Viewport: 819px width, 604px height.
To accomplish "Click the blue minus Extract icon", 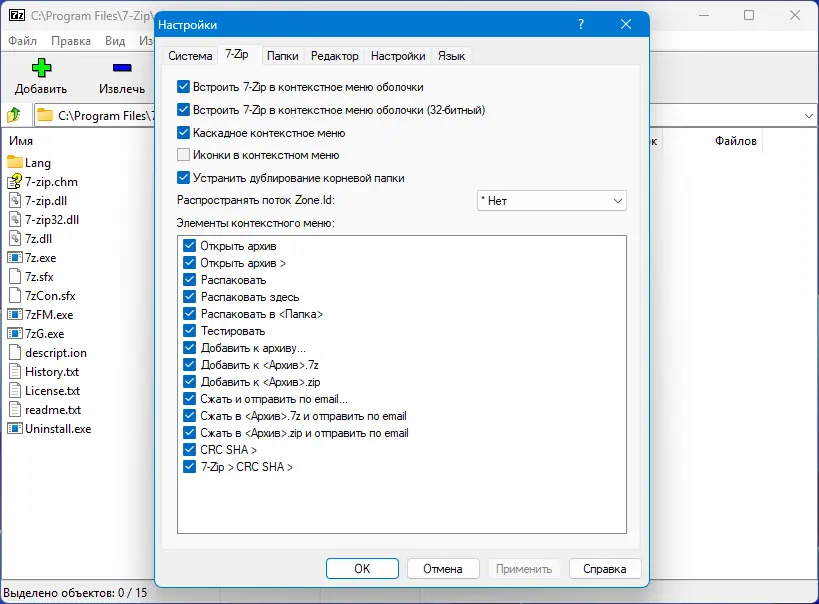I will point(122,68).
